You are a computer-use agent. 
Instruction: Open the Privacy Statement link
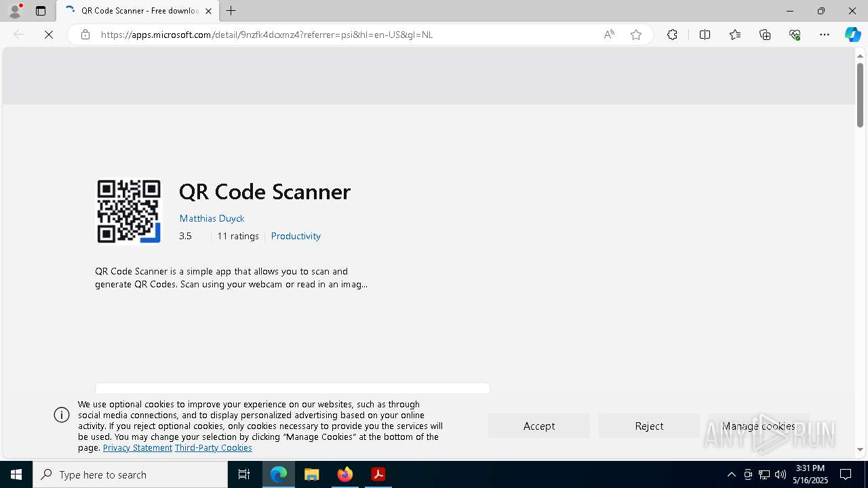coord(138,448)
